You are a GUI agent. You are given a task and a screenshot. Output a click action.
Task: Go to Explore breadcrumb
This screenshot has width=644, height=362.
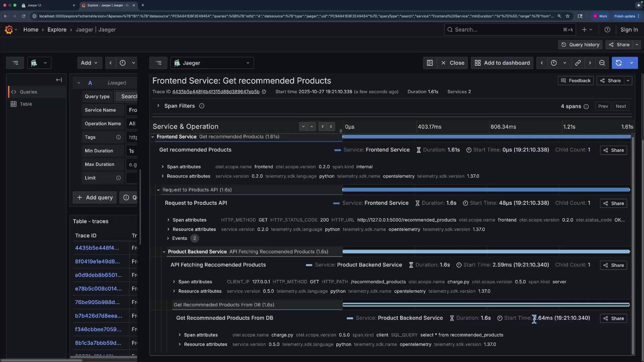pos(57,30)
